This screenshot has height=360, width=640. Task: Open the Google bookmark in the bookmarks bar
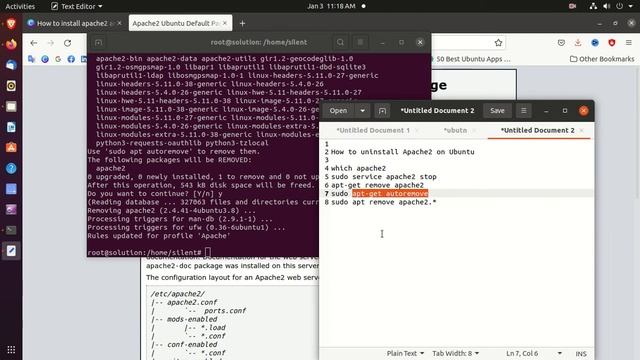58,59
